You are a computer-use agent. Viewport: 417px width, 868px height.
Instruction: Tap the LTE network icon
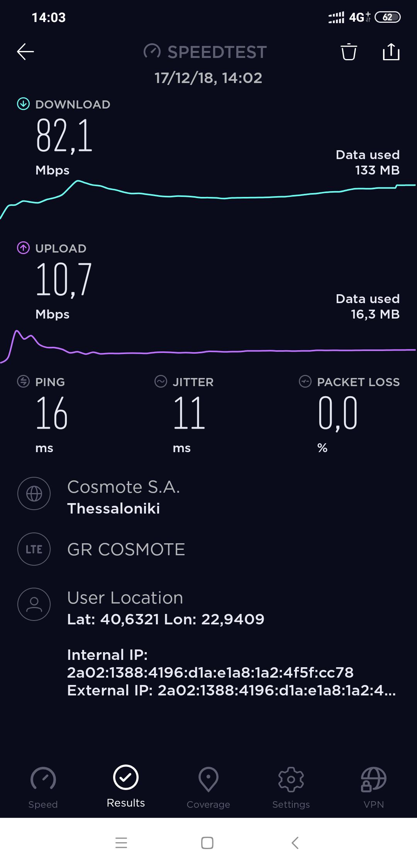coord(34,549)
